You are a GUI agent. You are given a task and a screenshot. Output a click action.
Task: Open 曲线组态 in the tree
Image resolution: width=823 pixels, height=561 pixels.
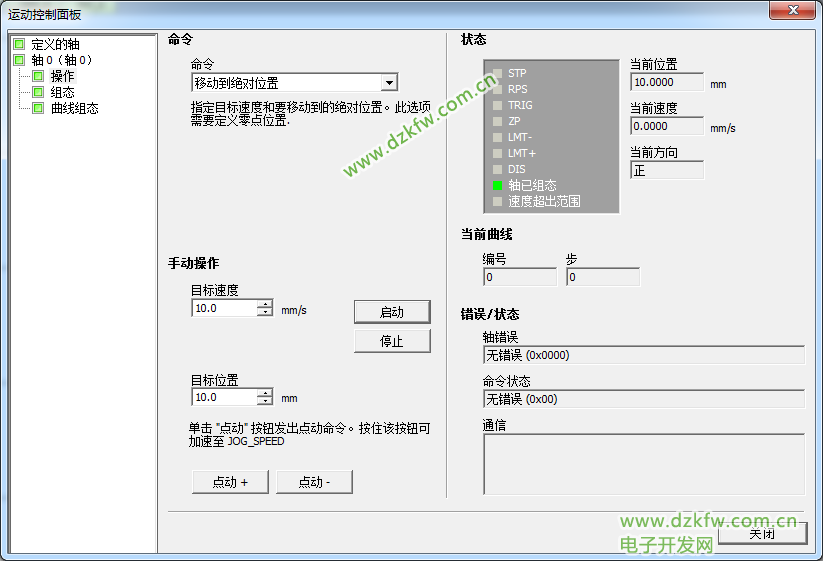(74, 108)
